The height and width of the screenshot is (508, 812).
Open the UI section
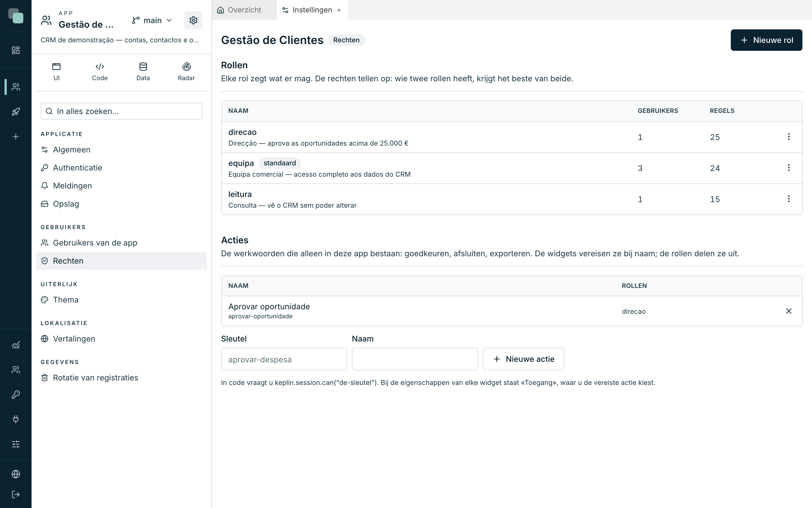[56, 72]
